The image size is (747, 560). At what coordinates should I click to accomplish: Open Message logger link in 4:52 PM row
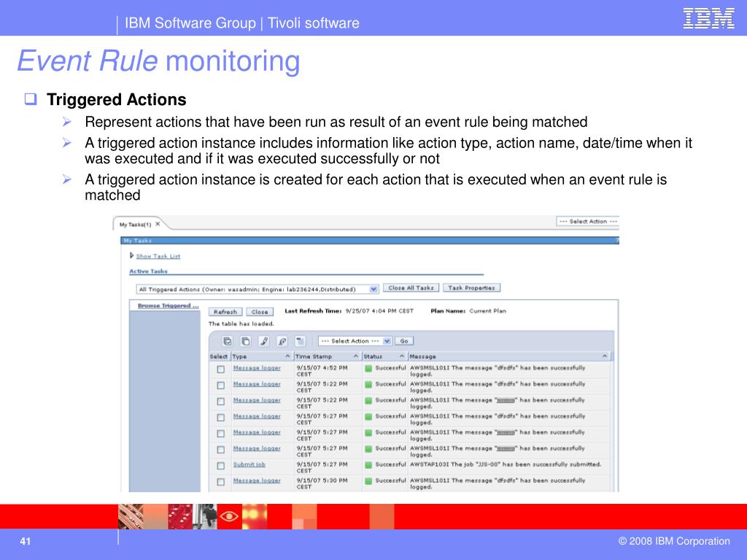pyautogui.click(x=257, y=368)
